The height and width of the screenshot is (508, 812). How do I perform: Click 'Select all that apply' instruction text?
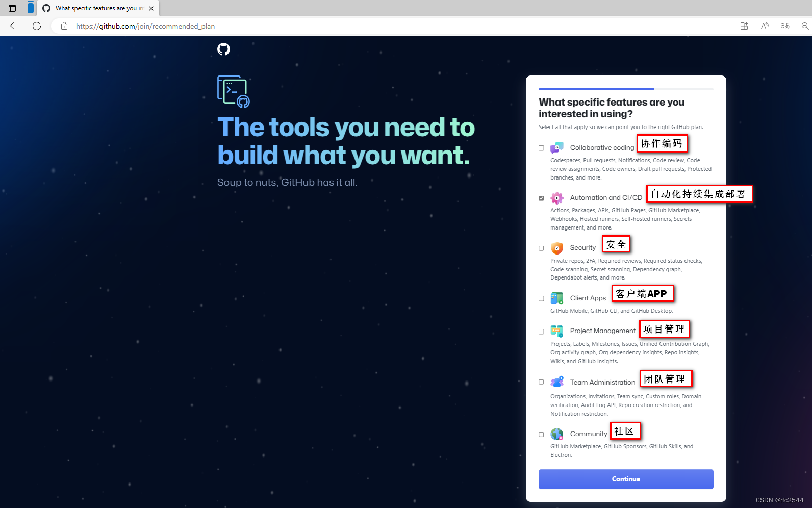pos(621,128)
